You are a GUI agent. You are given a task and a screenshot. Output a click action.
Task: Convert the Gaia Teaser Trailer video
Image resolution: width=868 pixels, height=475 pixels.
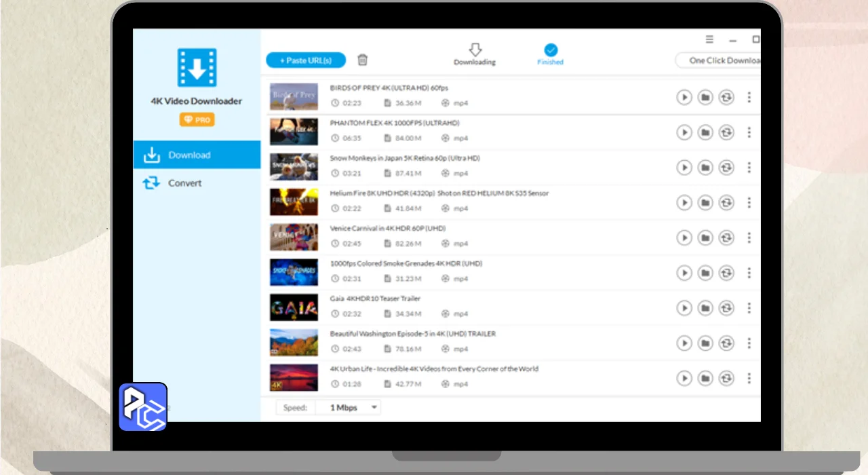click(x=726, y=308)
